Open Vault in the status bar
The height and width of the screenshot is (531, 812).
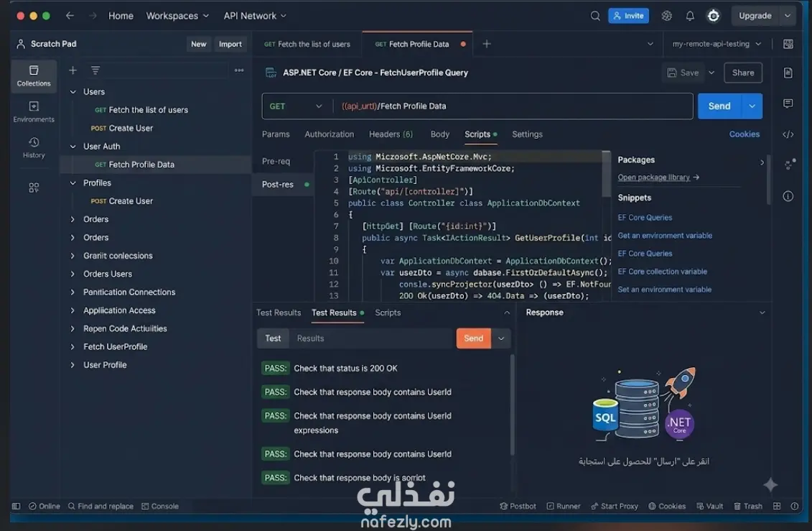point(709,506)
